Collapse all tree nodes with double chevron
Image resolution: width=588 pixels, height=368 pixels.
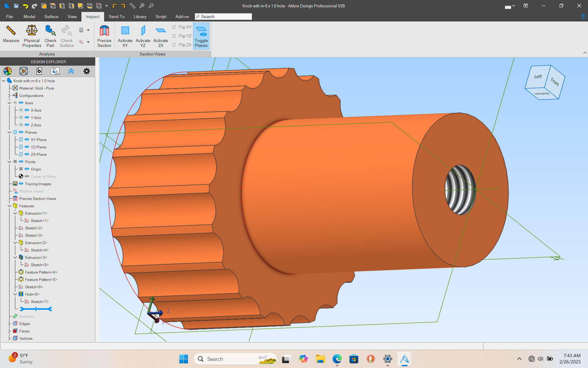(71, 71)
